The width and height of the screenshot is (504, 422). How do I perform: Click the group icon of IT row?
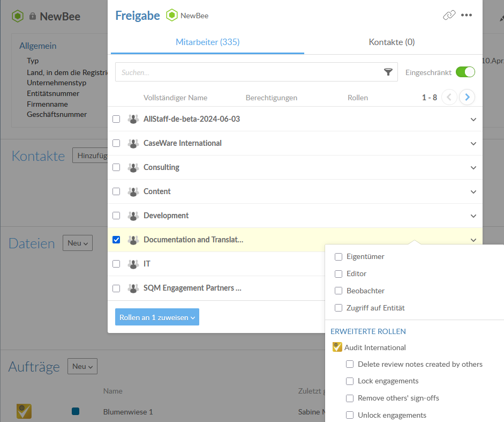(x=133, y=264)
